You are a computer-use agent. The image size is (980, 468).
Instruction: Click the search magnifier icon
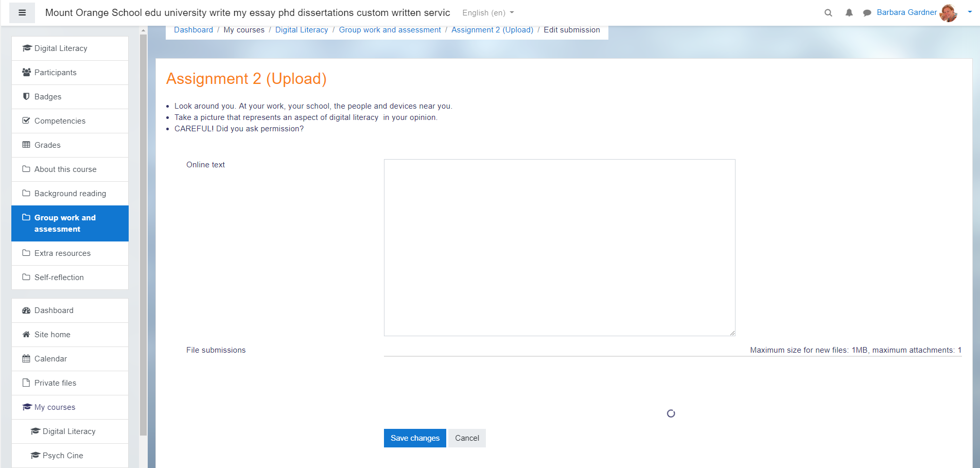(x=828, y=13)
